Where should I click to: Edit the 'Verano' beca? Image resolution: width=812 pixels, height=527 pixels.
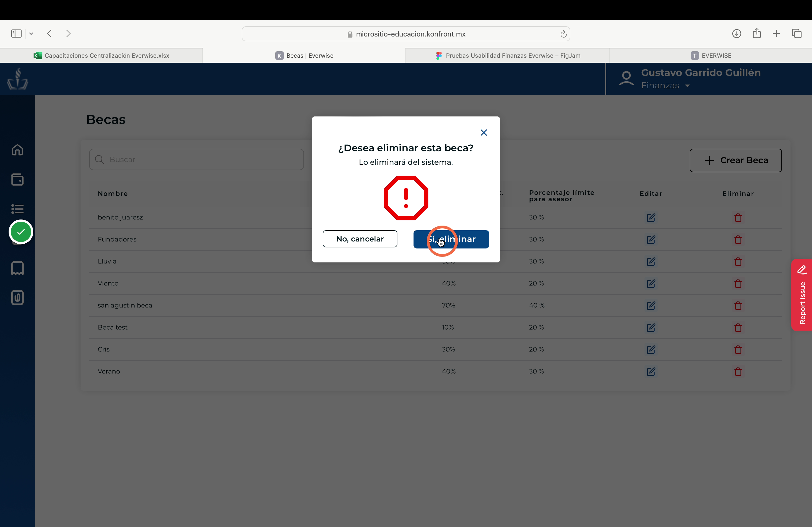click(651, 372)
